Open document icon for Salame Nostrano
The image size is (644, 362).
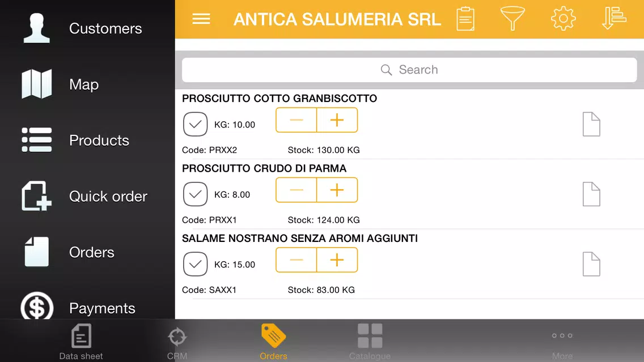(x=591, y=264)
